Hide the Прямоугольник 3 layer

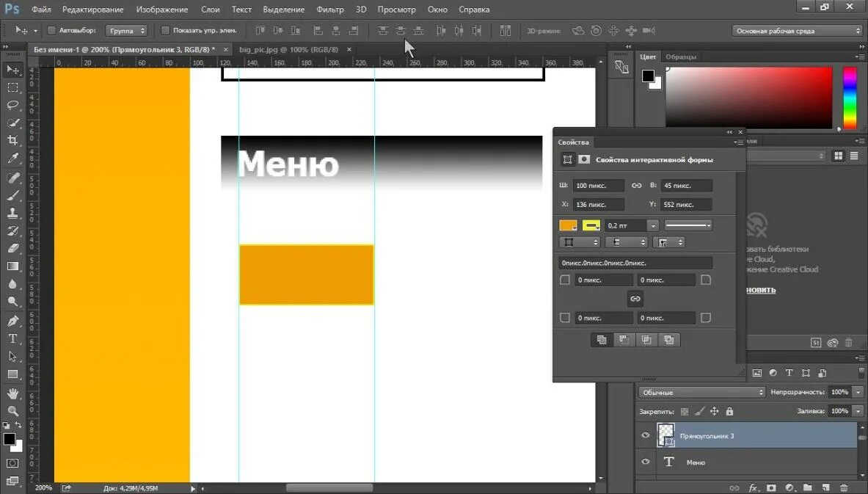(x=646, y=435)
